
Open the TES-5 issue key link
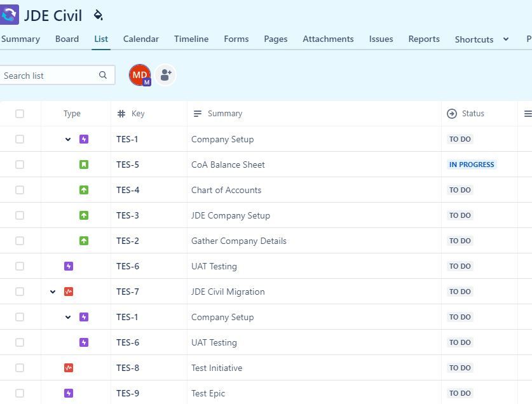(x=128, y=165)
